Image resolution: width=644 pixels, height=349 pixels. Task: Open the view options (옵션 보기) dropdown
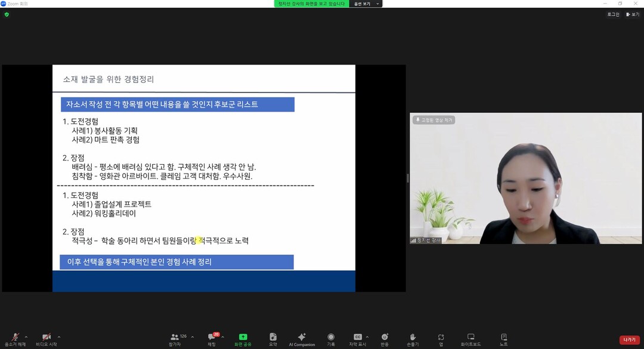tap(365, 4)
